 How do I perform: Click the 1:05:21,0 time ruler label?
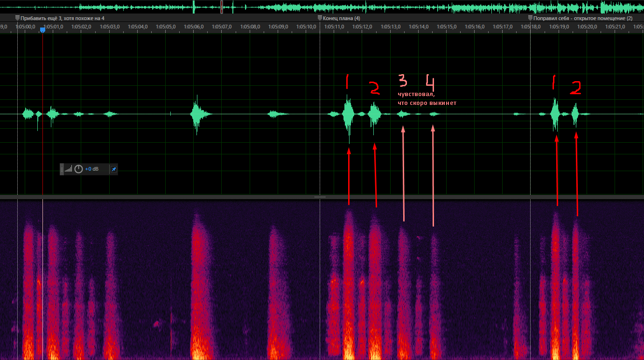pos(615,27)
